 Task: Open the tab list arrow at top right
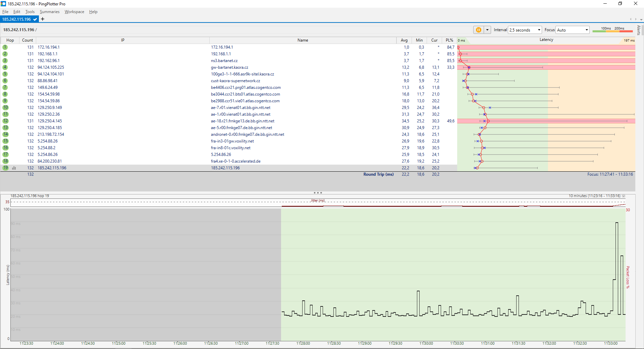point(641,19)
